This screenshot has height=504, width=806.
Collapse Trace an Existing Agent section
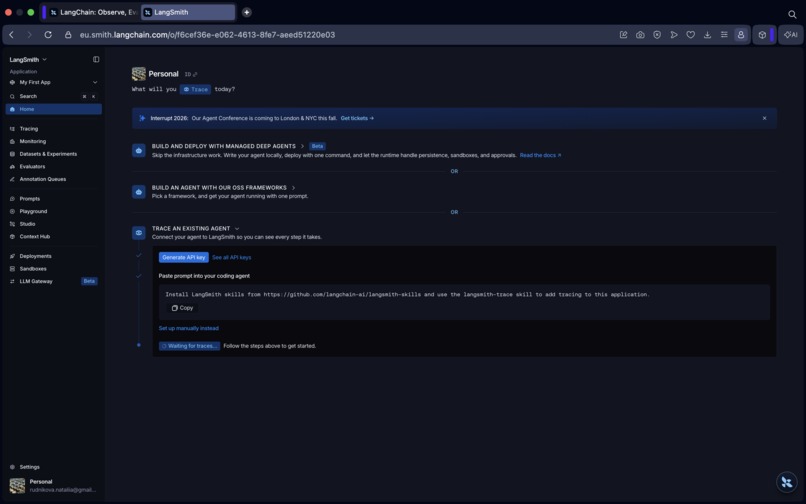click(237, 228)
